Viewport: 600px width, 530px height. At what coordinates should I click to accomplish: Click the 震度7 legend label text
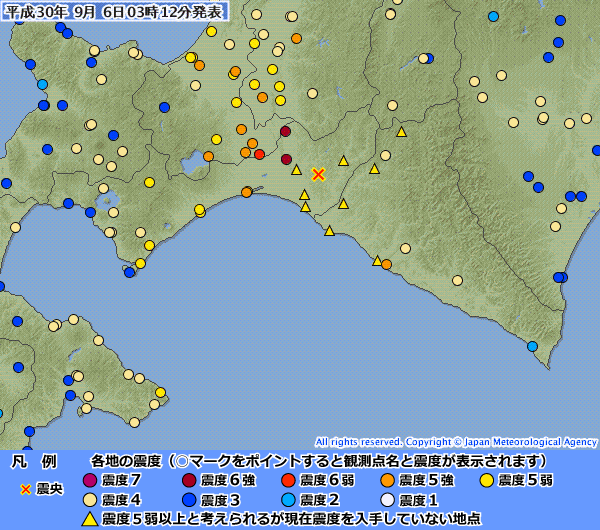[121, 480]
